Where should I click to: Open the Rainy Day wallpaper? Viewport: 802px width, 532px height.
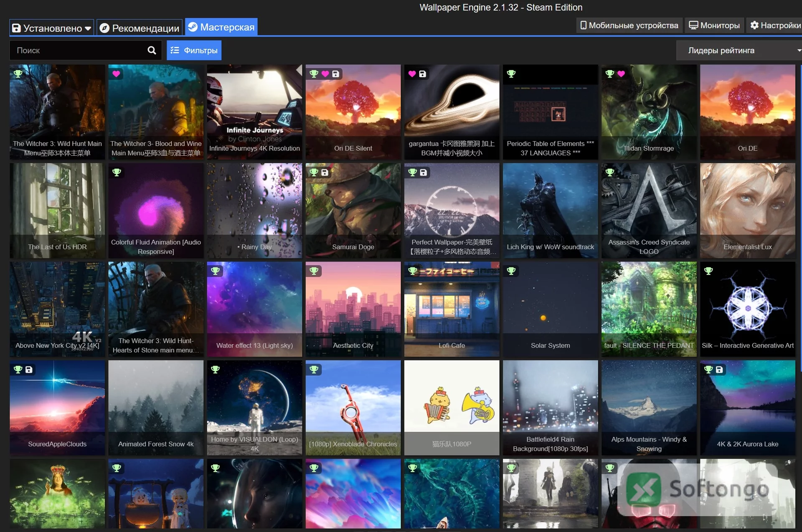[254, 211]
